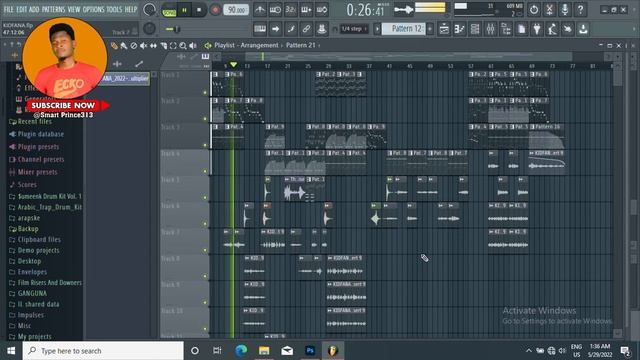Open the FILE menu
The height and width of the screenshot is (360, 640).
tap(9, 9)
